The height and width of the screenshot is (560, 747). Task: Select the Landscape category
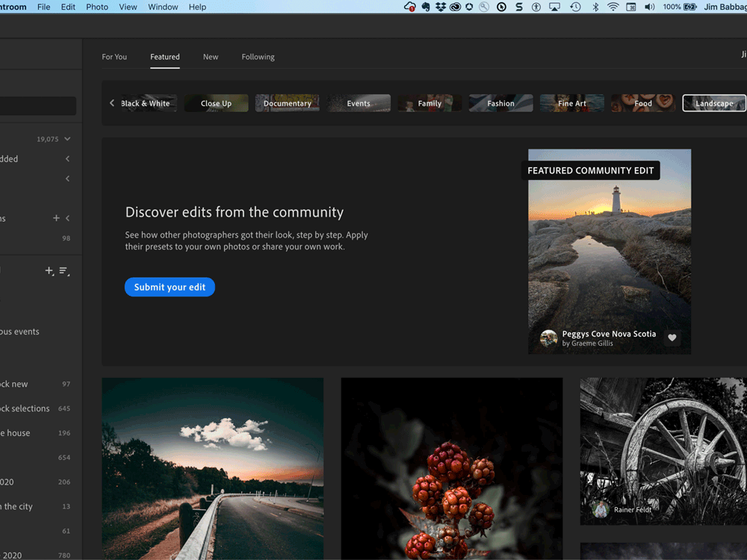[714, 103]
